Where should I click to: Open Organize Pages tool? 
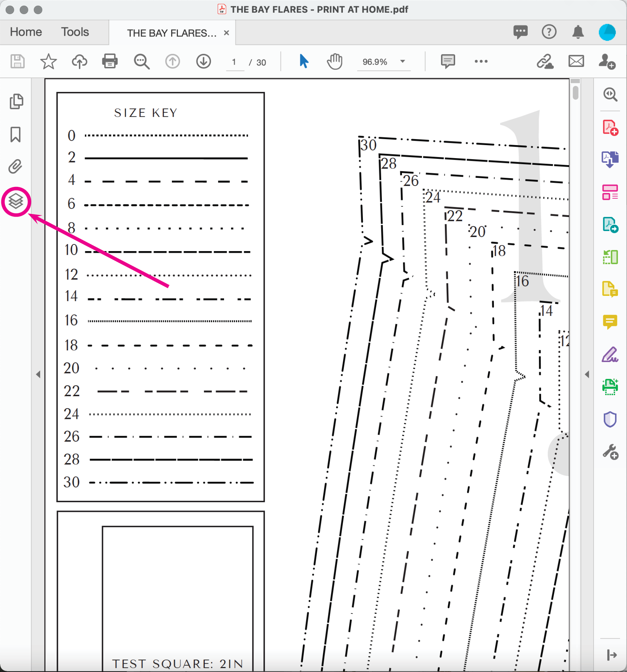point(610,192)
